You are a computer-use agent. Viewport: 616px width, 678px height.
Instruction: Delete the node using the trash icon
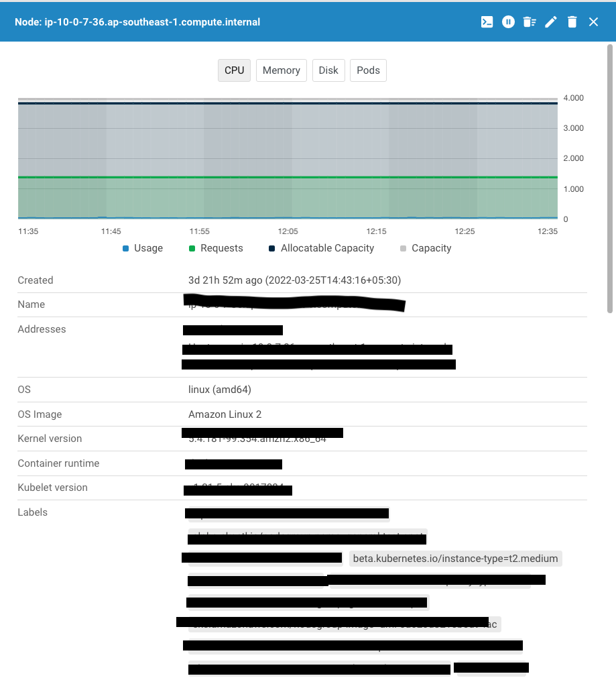(x=572, y=21)
